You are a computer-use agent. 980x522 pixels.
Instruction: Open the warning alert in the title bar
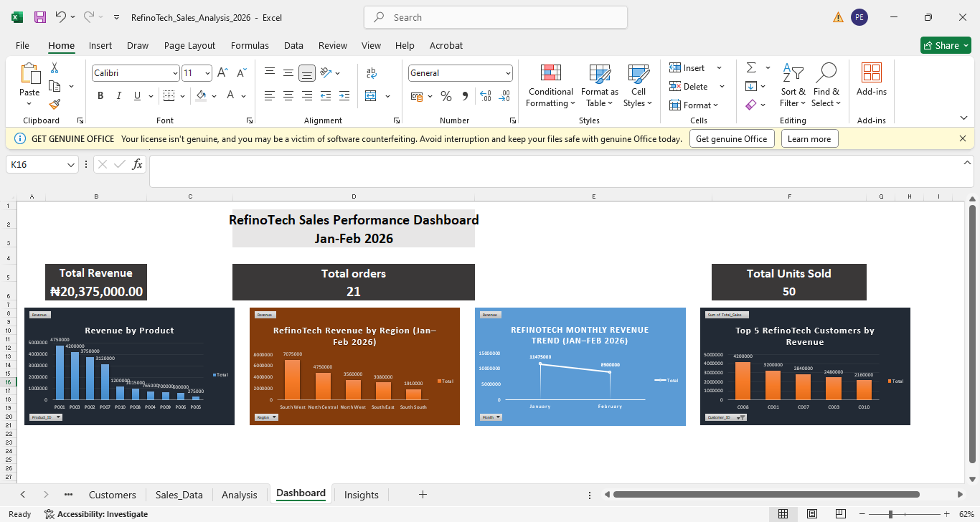838,17
